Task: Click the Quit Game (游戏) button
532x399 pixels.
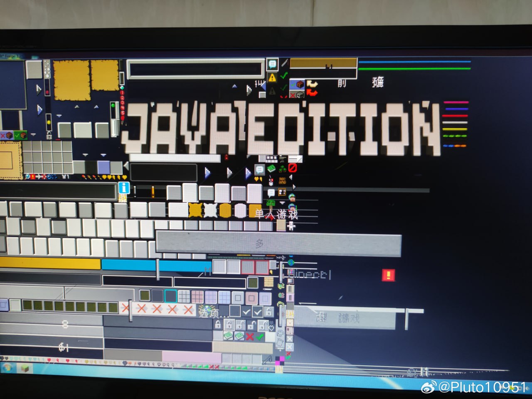Action: click(x=345, y=318)
